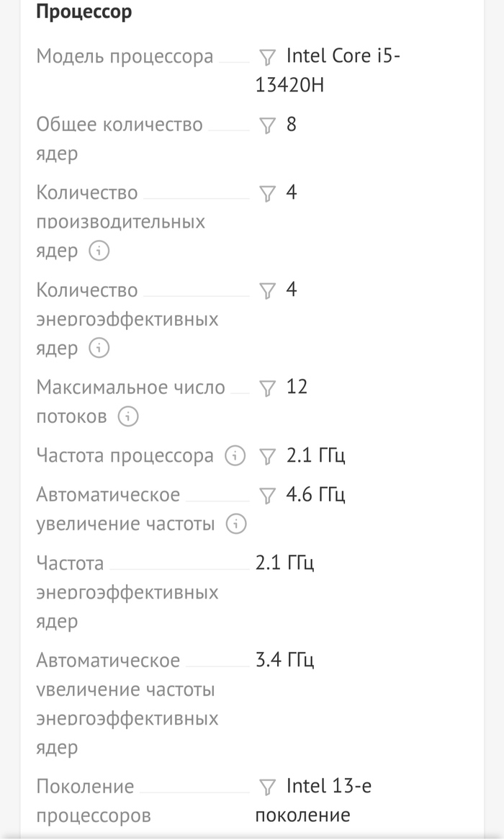The image size is (504, 840).
Task: Show info for Автоматическое увеличение частоты
Action: tap(236, 524)
